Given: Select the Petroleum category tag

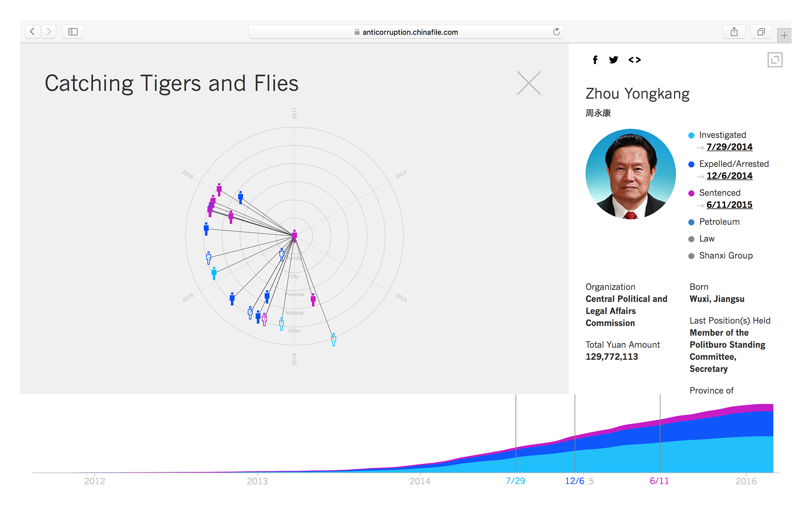Looking at the screenshot, I should (719, 222).
